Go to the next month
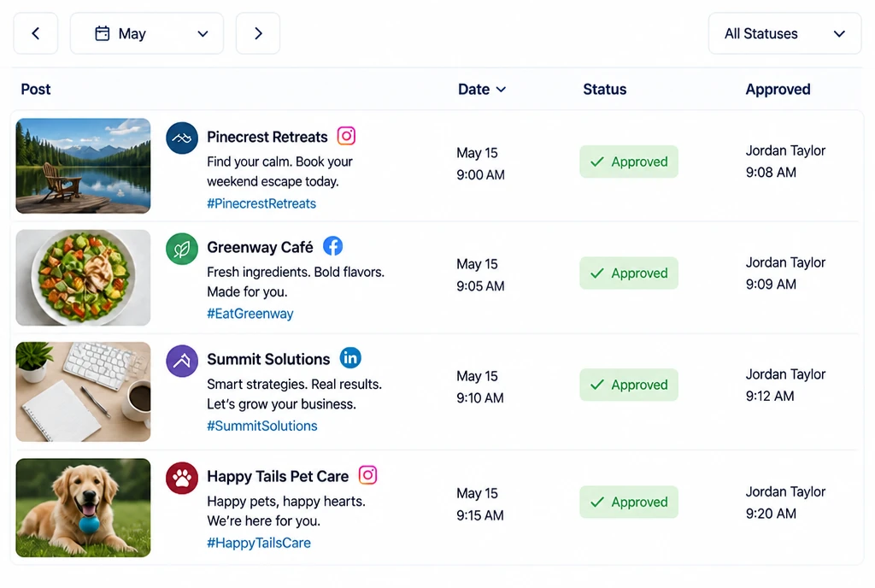Screen dimensions: 875x588 click(258, 33)
